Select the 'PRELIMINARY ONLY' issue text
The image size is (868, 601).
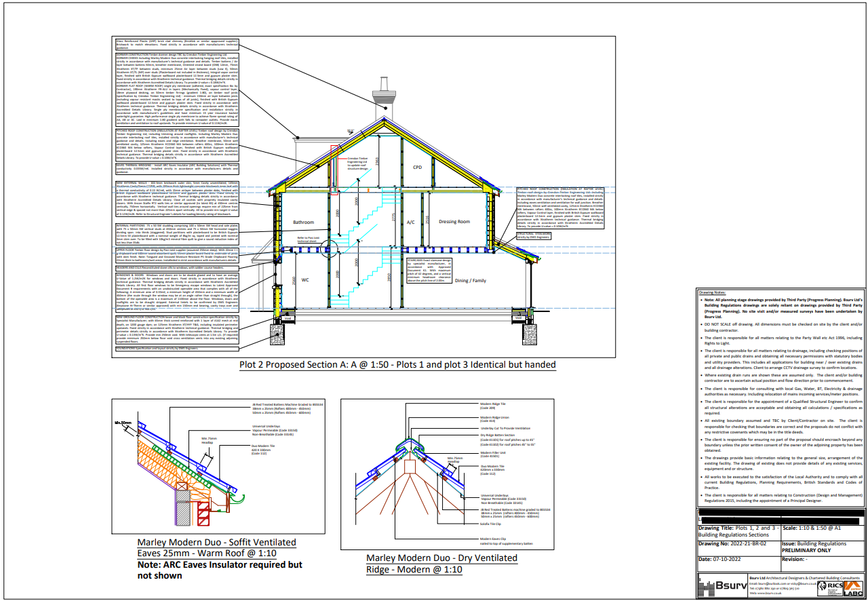(807, 551)
